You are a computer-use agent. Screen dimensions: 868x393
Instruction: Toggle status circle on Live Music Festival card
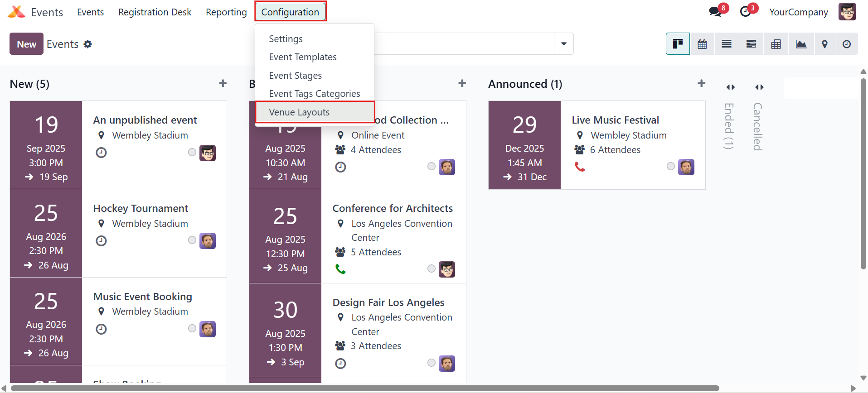(671, 166)
